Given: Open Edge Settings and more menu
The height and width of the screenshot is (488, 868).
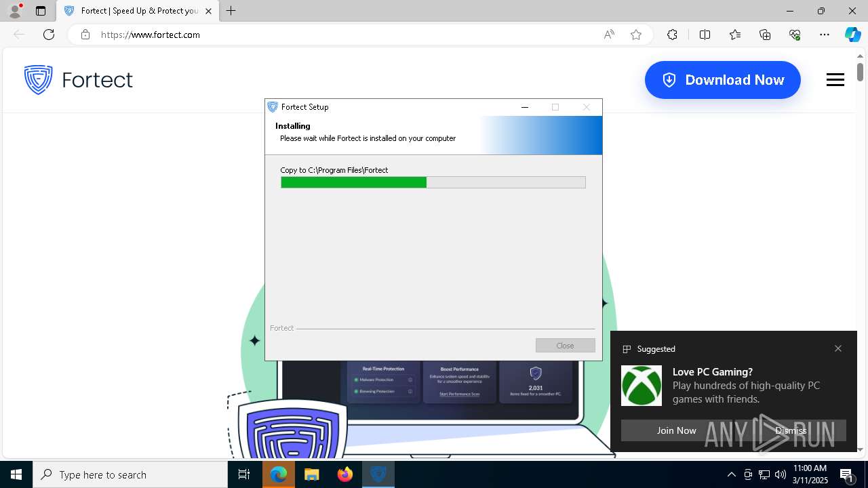Looking at the screenshot, I should pyautogui.click(x=825, y=35).
